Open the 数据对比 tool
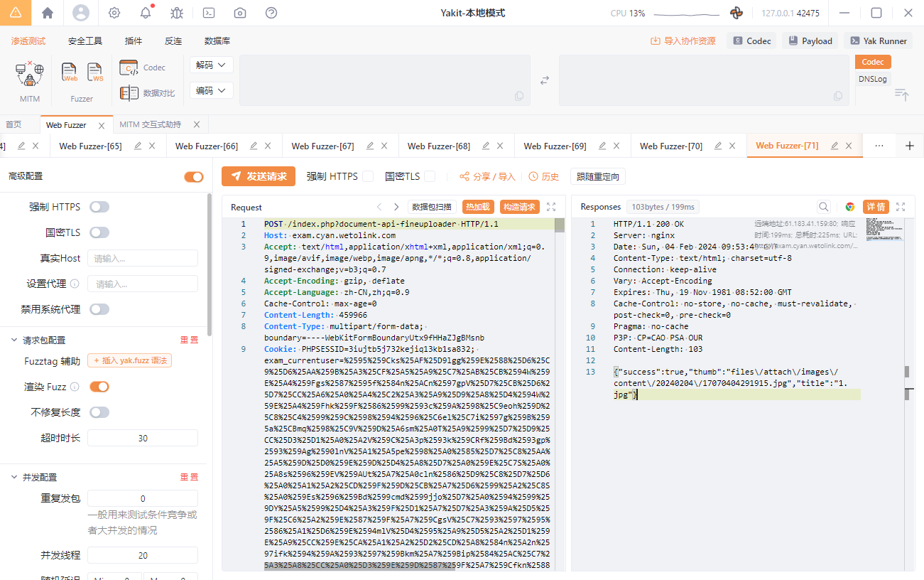The image size is (924, 580). tap(147, 92)
